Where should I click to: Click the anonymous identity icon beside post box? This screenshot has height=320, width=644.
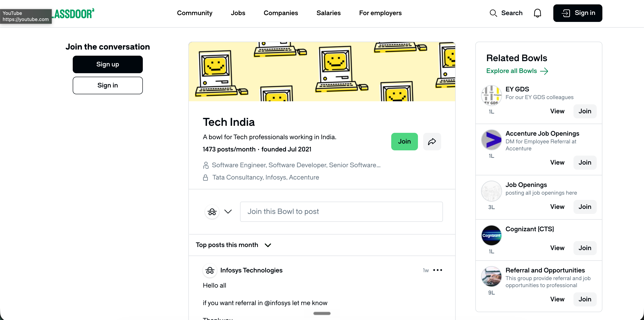pos(212,212)
